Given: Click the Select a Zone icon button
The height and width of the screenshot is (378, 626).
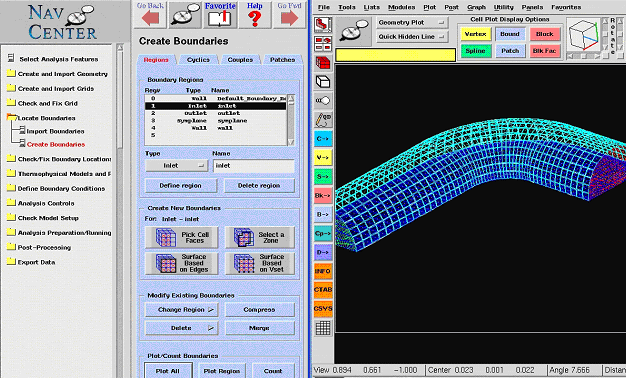Looking at the screenshot, I should pos(260,237).
